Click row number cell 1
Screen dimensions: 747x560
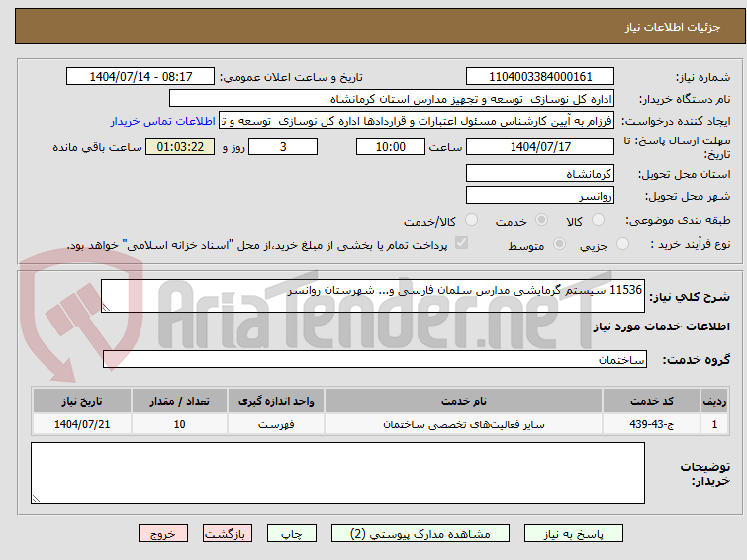pos(714,424)
